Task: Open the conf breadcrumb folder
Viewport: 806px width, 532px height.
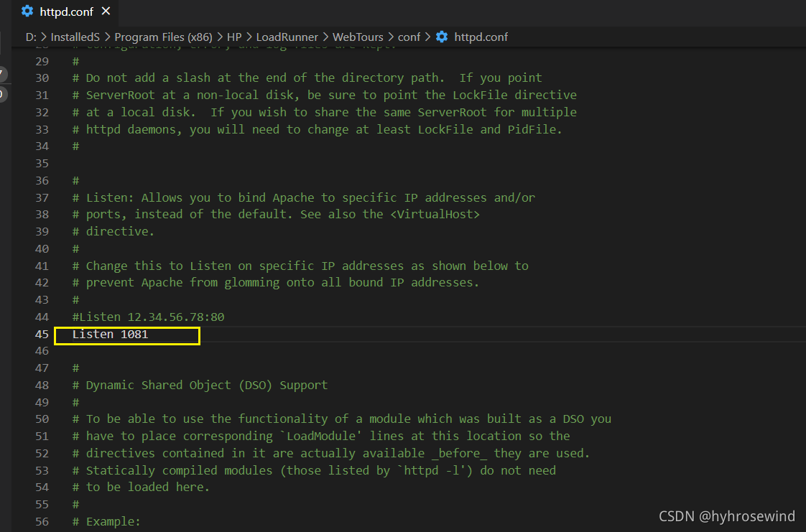Action: pyautogui.click(x=409, y=37)
